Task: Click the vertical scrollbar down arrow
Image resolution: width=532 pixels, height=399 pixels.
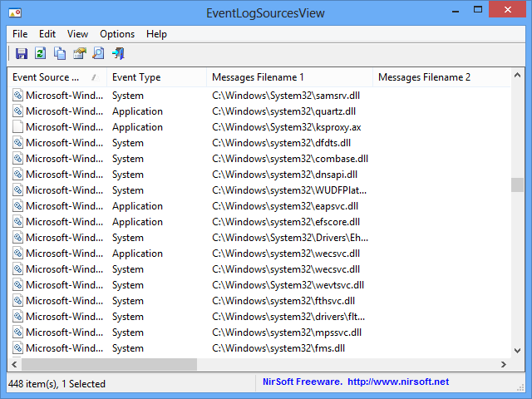Action: point(517,351)
